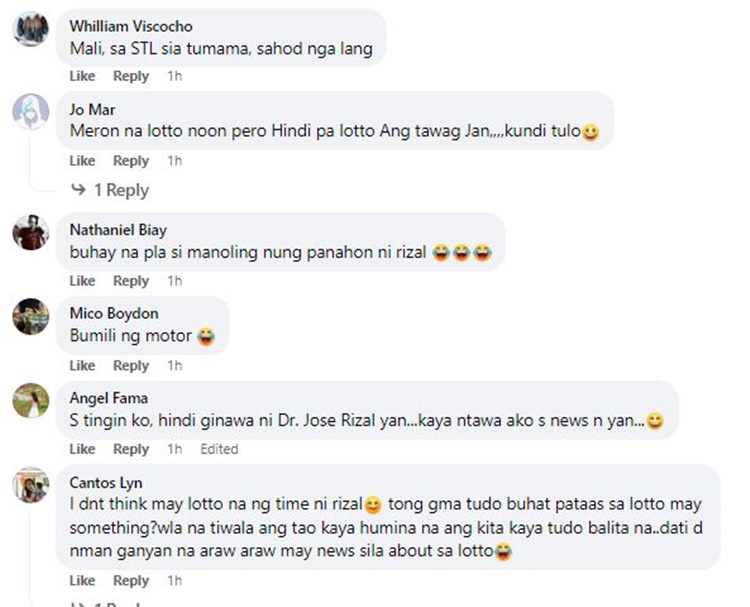
Task: Open Mico Boydon's profile picture
Action: point(31,316)
